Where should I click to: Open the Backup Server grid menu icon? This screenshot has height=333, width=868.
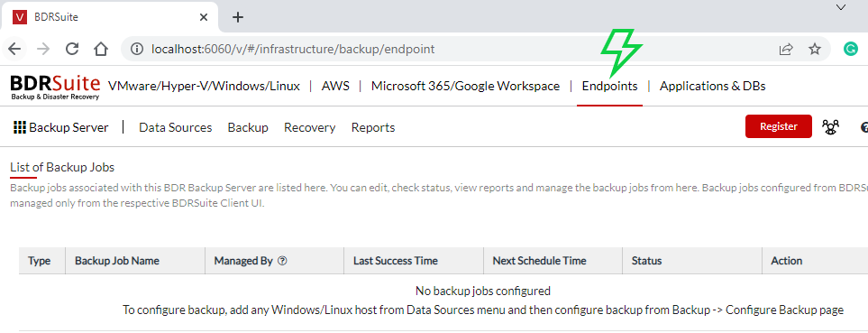[x=19, y=127]
